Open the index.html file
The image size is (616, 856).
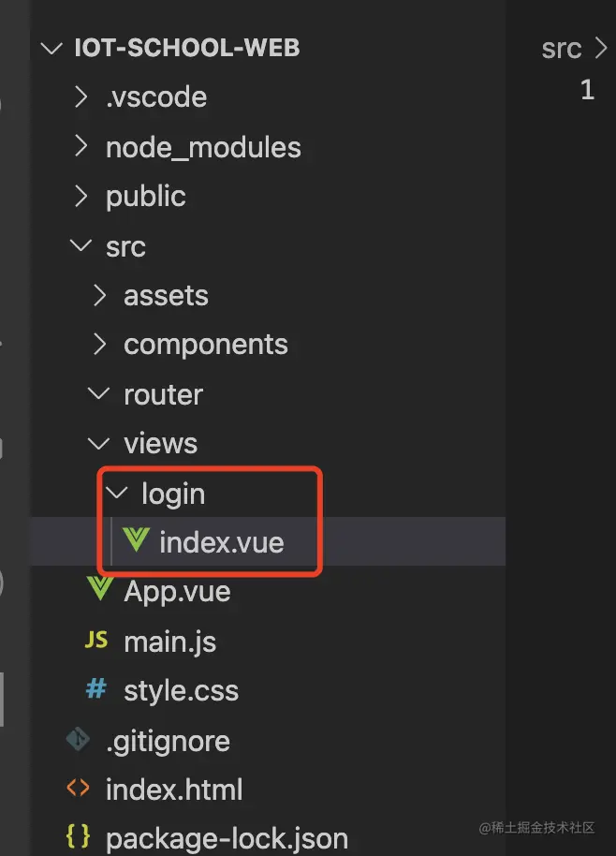(175, 790)
